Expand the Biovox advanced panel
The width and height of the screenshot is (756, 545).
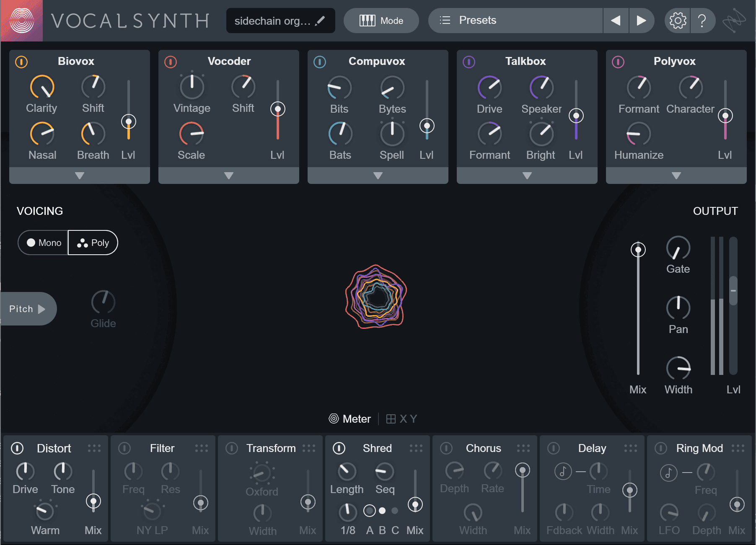point(80,176)
